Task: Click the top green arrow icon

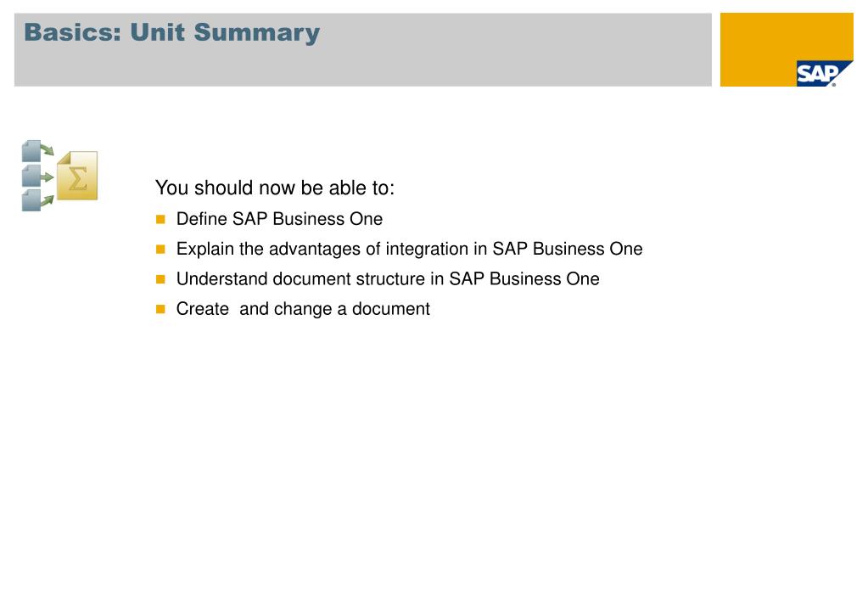Action: point(48,151)
